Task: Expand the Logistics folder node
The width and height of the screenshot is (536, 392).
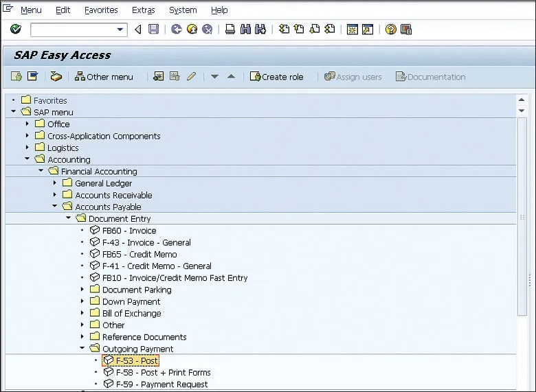Action: coord(27,148)
